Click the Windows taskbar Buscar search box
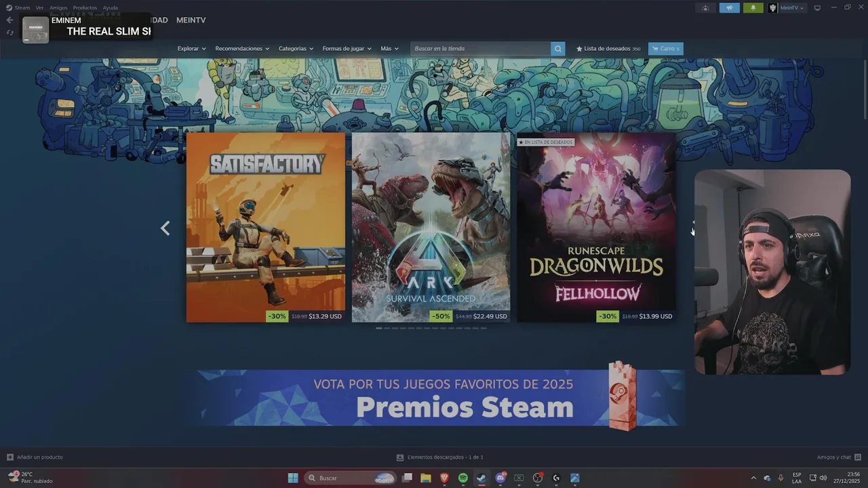Image resolution: width=868 pixels, height=488 pixels. [350, 478]
